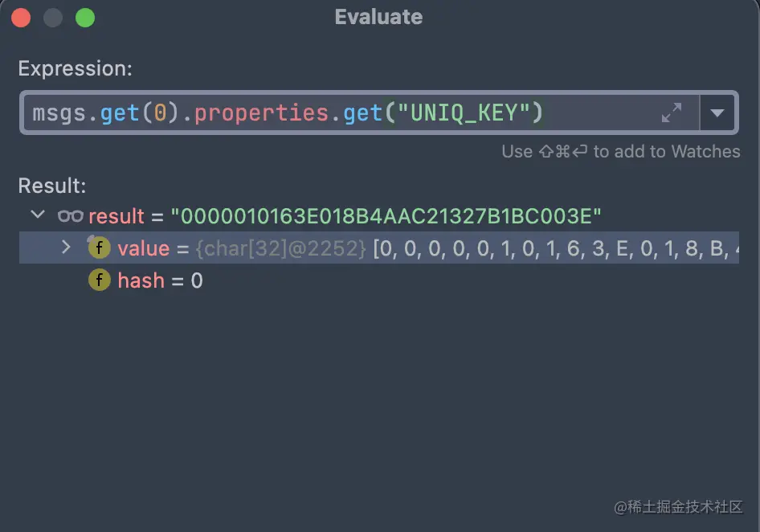Select the result string value text
This screenshot has height=532, width=760.
(386, 216)
